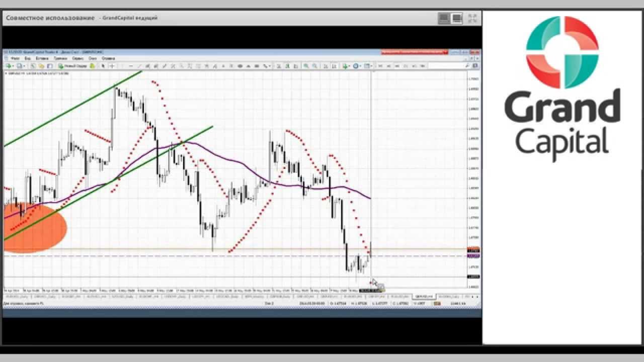Click the toolbar search input field
Image resolution: width=644 pixels, height=362 pixels.
(x=447, y=66)
